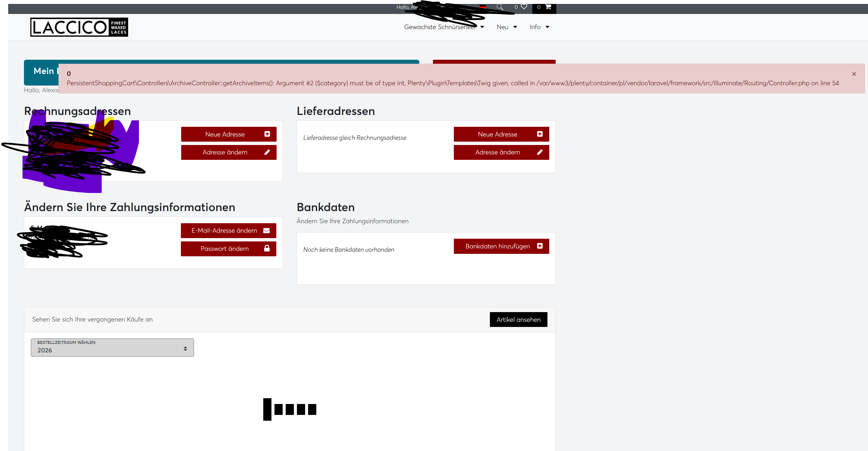Click the LACCICO logo
The image size is (868, 451).
(x=79, y=27)
